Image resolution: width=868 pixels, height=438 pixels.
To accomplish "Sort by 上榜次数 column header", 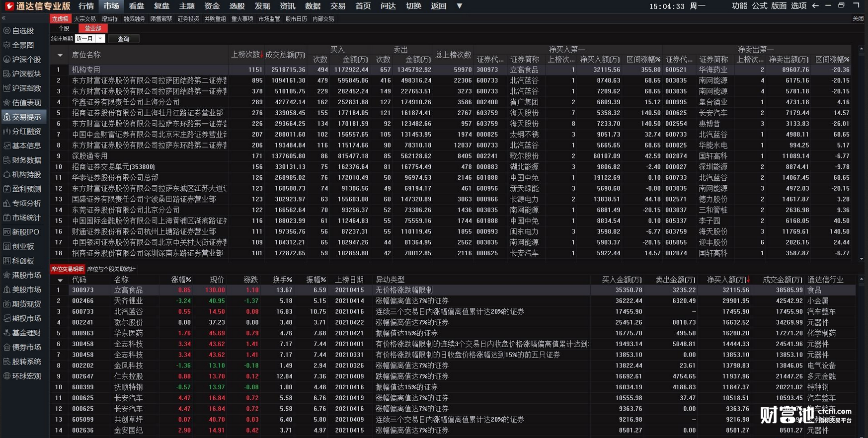I will (247, 55).
